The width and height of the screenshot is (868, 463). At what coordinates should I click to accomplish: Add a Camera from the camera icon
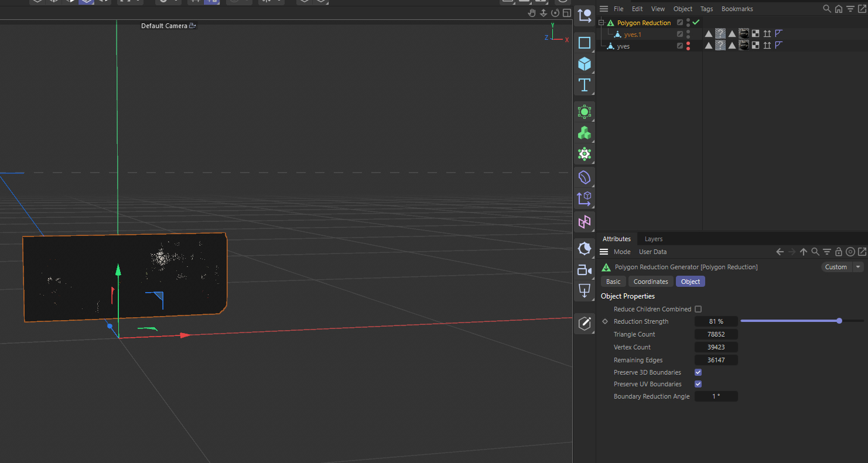(584, 270)
